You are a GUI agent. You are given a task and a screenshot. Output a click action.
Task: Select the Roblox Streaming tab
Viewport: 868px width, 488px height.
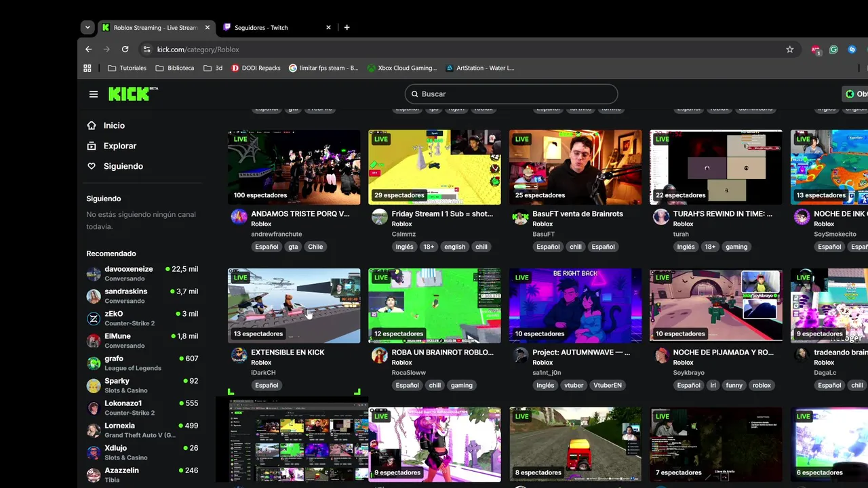(x=157, y=28)
